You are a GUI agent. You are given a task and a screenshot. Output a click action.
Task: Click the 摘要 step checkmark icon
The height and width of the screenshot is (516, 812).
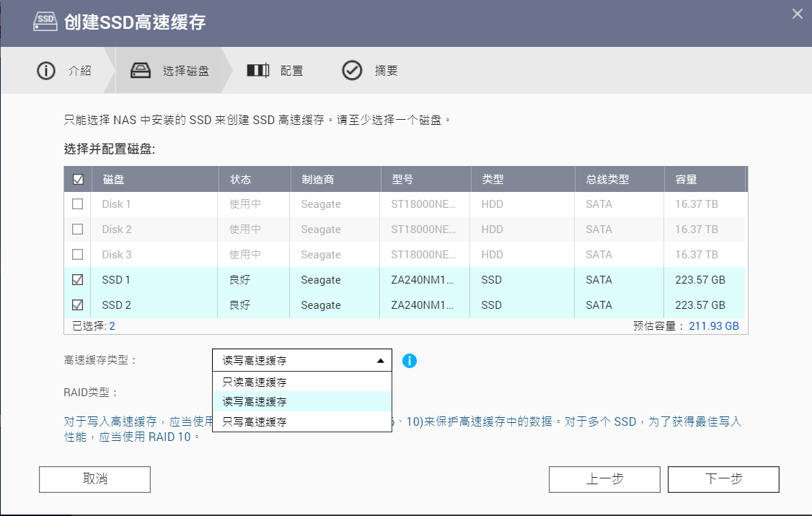[352, 71]
